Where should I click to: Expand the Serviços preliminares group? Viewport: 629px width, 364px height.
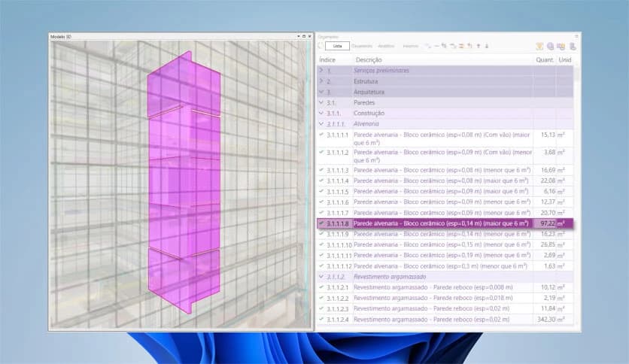321,70
